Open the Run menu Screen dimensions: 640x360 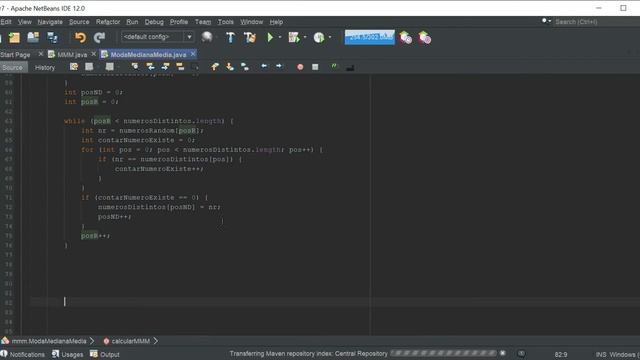[x=132, y=22]
